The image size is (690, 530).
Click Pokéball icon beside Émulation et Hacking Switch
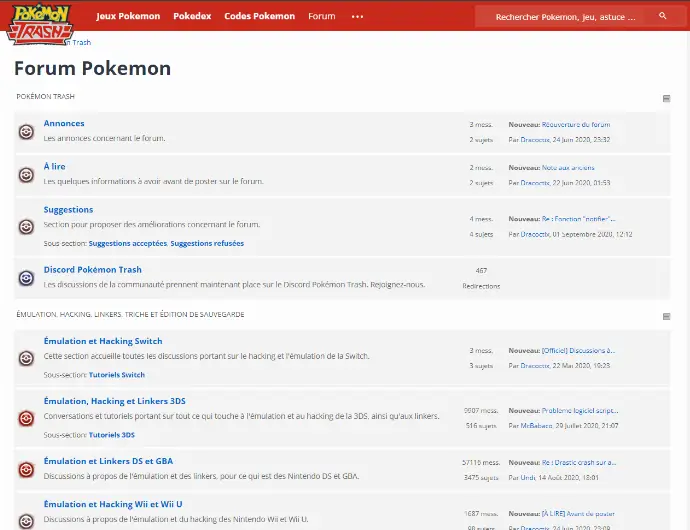point(26,358)
